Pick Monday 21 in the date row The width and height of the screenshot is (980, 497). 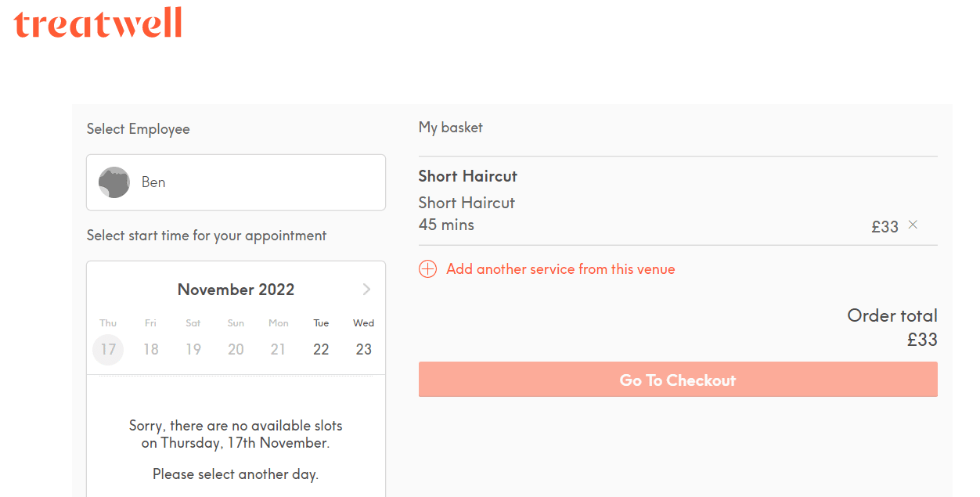coord(278,349)
